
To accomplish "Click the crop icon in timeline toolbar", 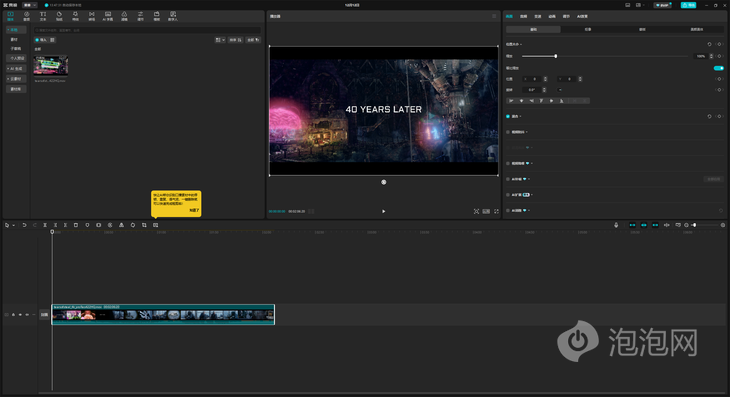I will (144, 225).
